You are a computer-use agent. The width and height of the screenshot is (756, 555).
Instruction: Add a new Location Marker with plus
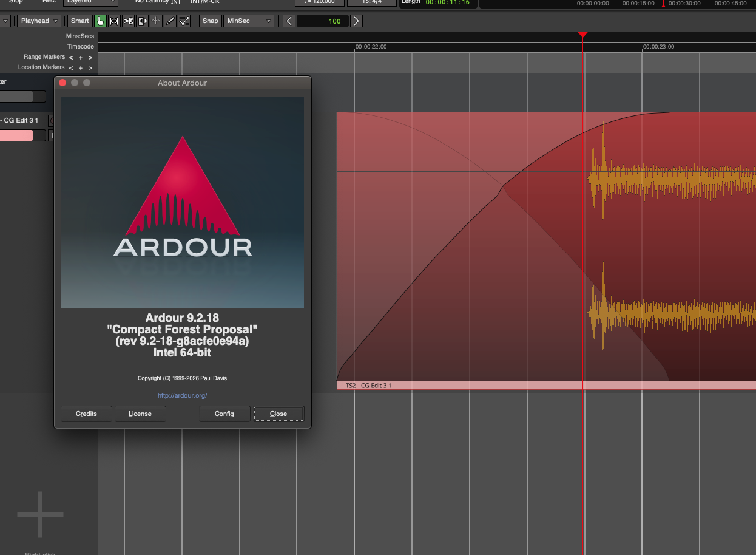click(80, 68)
